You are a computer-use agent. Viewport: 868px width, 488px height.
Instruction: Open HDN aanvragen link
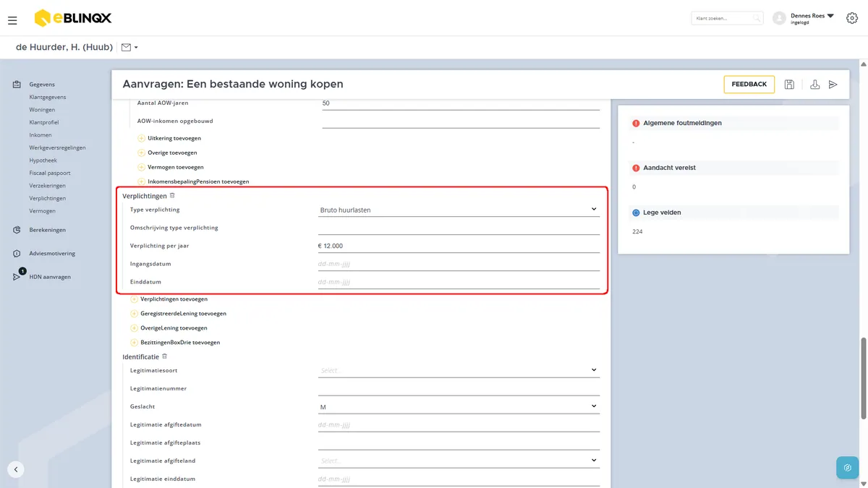click(50, 277)
